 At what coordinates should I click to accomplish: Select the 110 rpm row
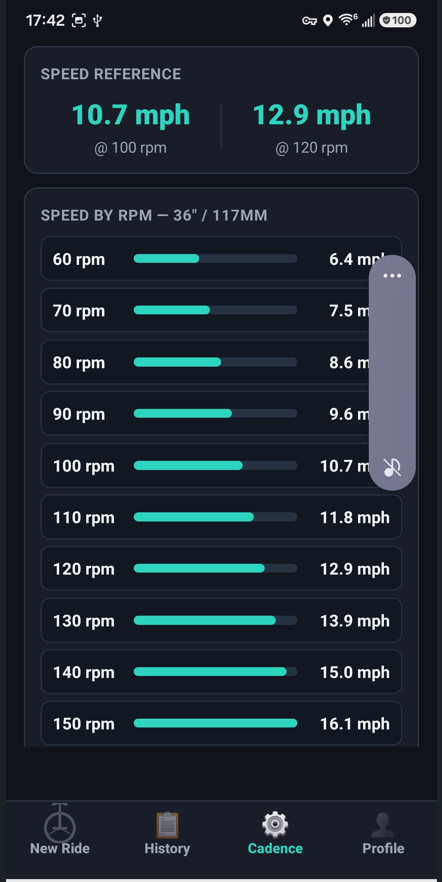222,517
